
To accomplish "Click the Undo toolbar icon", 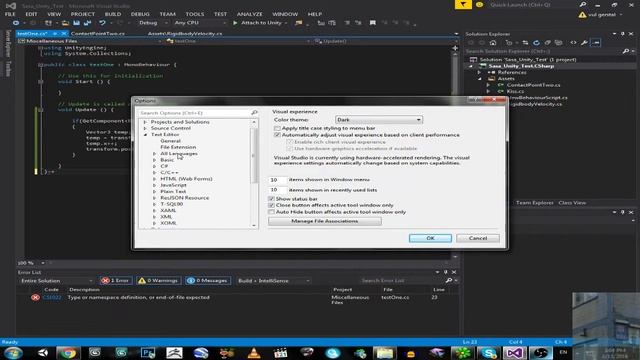I will pos(102,23).
